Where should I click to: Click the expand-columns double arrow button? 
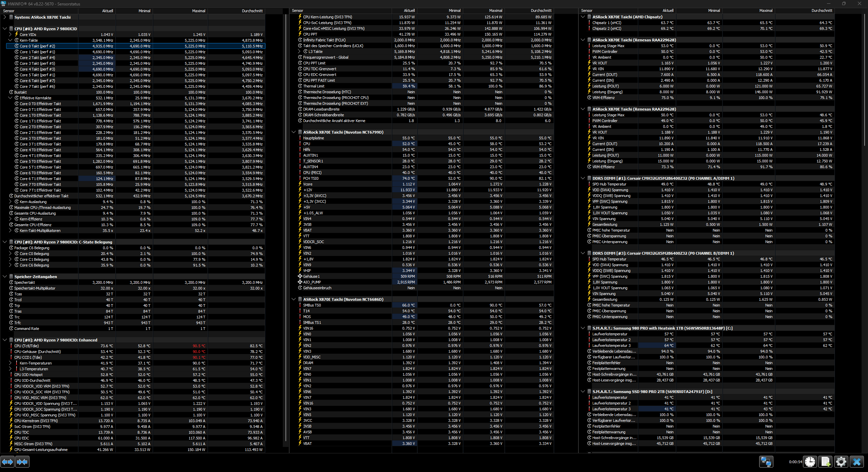click(7, 461)
